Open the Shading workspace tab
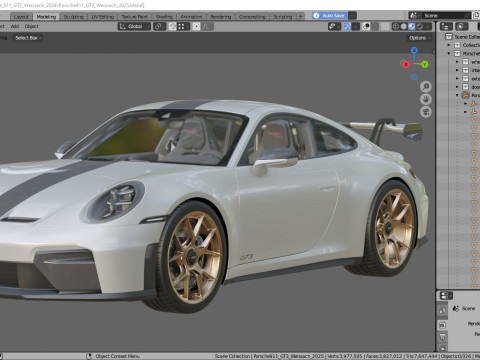480x360 pixels. (164, 16)
